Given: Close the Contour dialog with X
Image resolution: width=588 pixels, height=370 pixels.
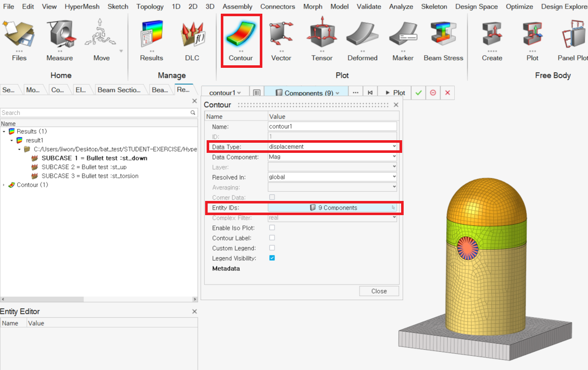Looking at the screenshot, I should 396,105.
